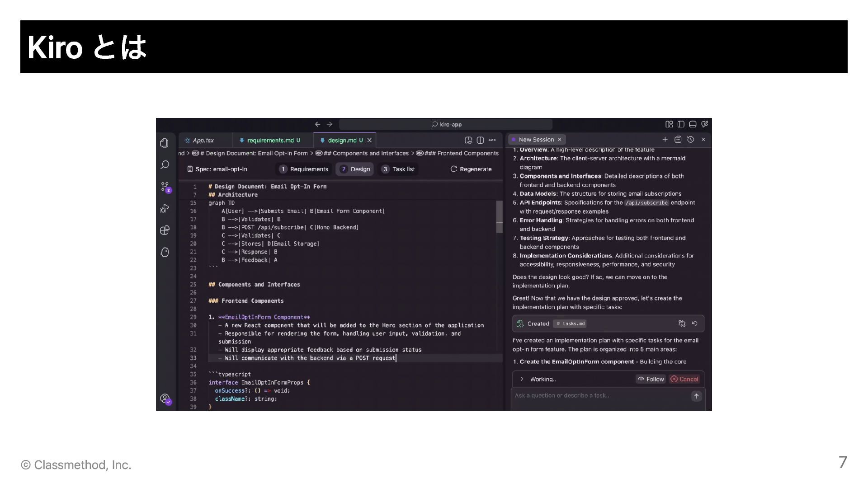The width and height of the screenshot is (868, 488).
Task: Send the chat message with arrow button
Action: 697,396
